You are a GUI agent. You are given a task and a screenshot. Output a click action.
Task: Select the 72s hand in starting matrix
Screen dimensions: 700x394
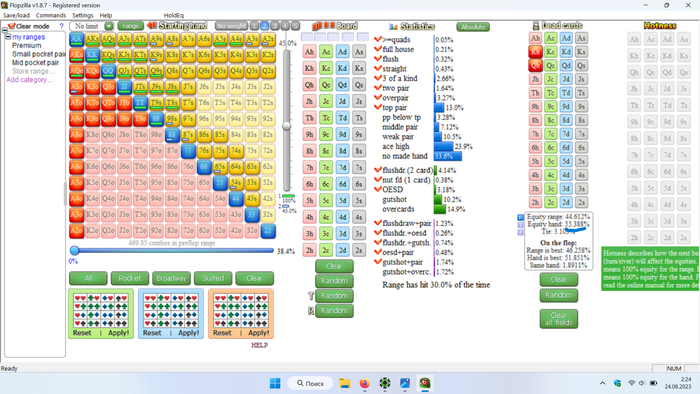click(268, 150)
